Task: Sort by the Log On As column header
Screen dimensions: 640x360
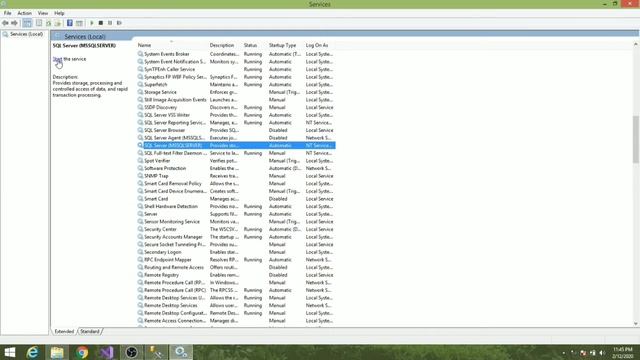Action: 320,45
